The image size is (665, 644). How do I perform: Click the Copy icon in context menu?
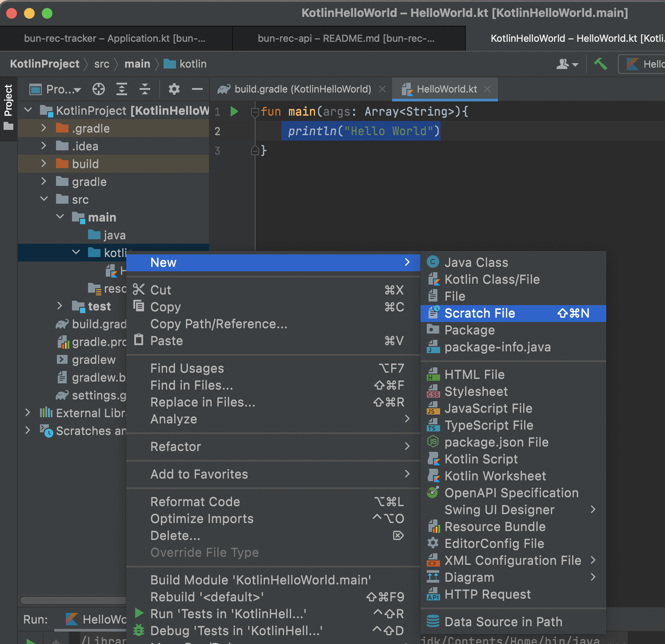coord(139,306)
